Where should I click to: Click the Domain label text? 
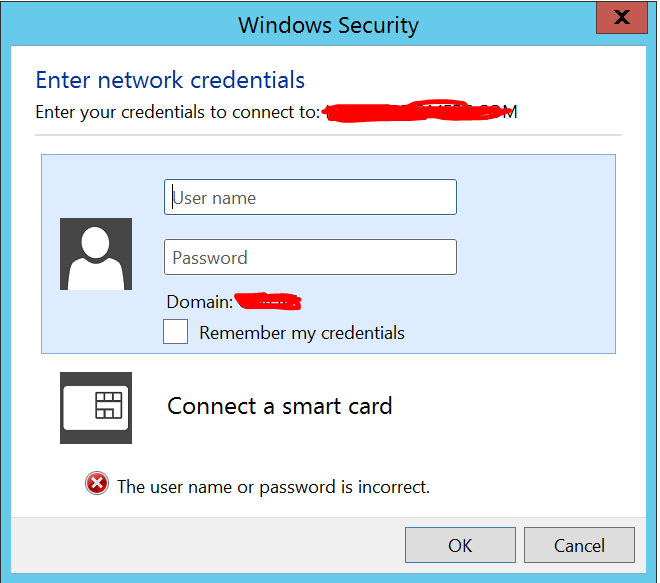(x=199, y=301)
